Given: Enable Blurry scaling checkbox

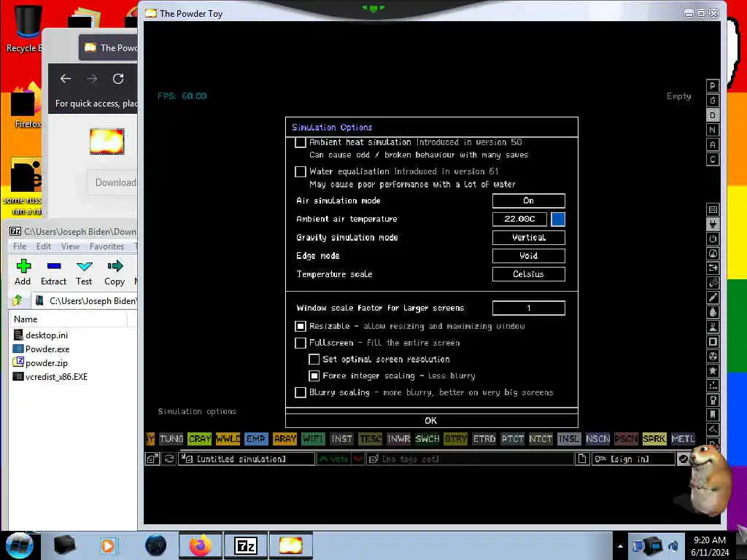Looking at the screenshot, I should pos(300,392).
